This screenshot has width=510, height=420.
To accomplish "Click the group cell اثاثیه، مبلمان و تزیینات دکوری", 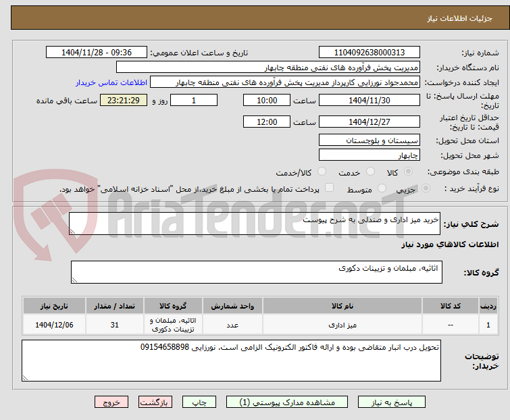I will point(173,325).
